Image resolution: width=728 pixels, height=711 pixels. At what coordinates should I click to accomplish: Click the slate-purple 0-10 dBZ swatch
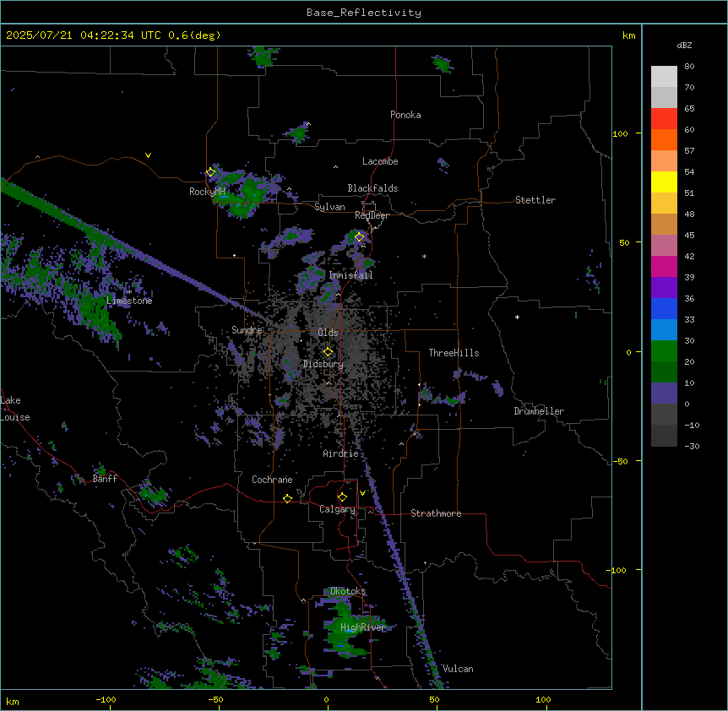pyautogui.click(x=664, y=393)
